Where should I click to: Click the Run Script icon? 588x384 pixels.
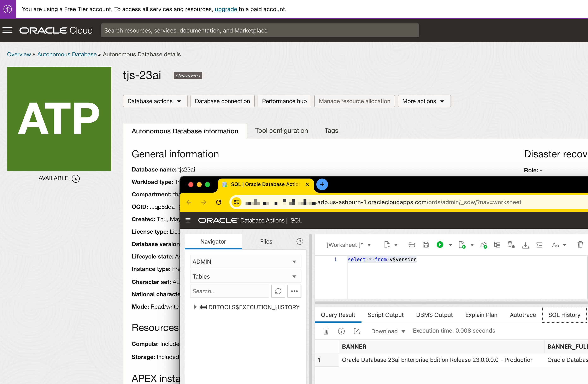tap(462, 245)
